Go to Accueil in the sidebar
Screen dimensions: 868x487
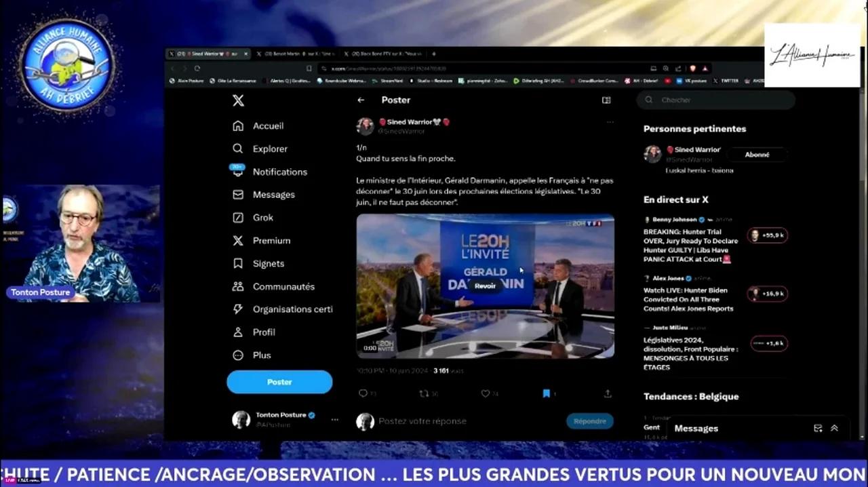click(268, 125)
